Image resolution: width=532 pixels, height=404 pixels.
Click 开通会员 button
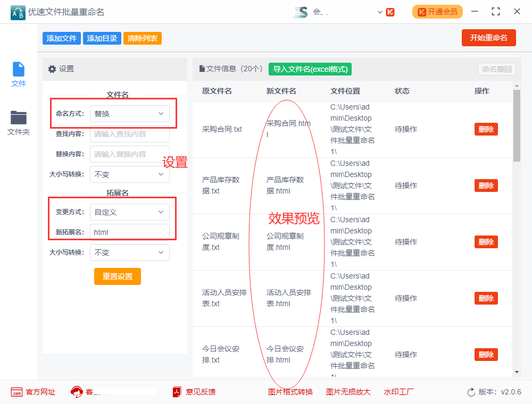pyautogui.click(x=437, y=12)
